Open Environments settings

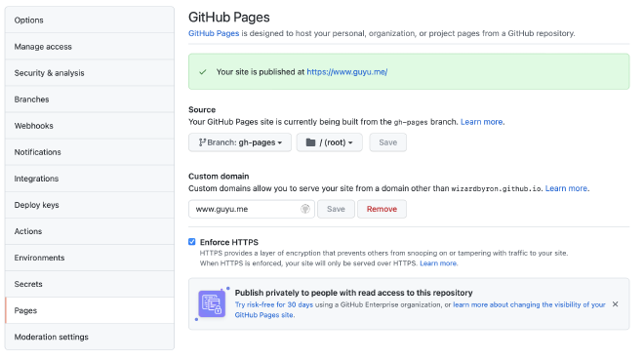click(90, 258)
